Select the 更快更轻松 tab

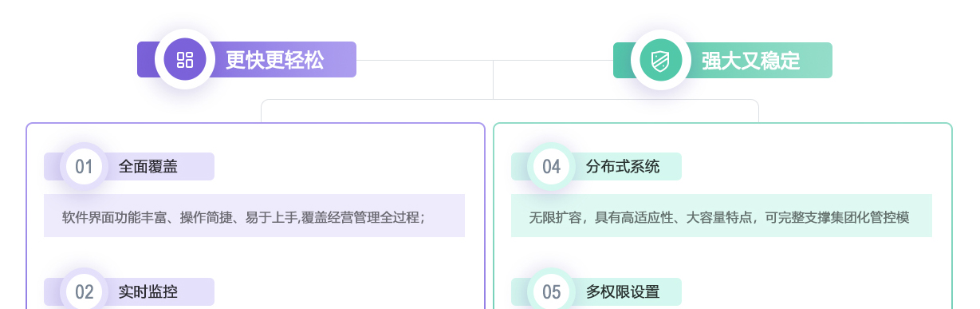tap(246, 60)
